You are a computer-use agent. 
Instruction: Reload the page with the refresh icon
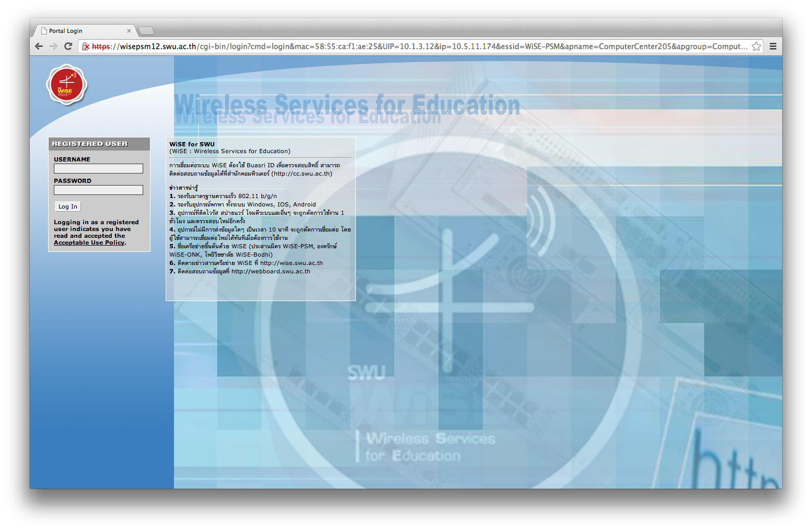tap(68, 46)
